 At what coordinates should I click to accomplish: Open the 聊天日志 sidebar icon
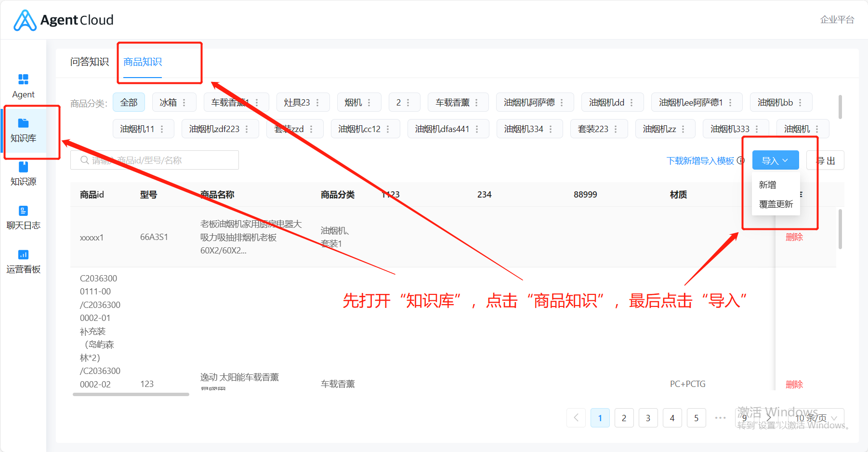point(23,211)
